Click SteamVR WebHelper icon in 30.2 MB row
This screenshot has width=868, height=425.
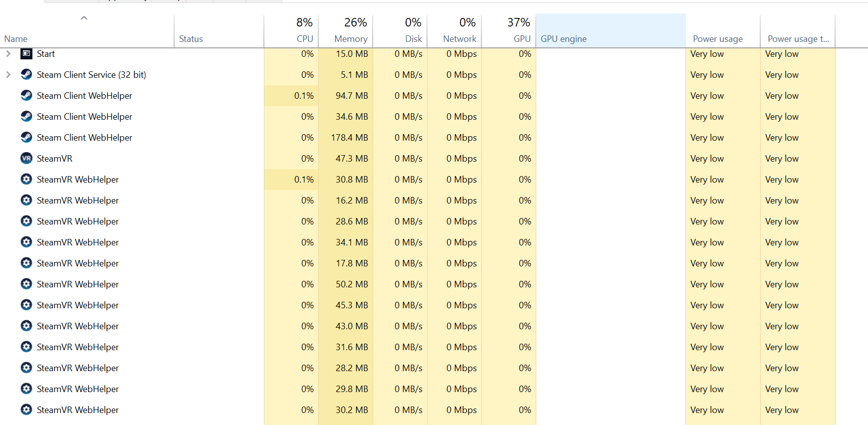coord(26,410)
